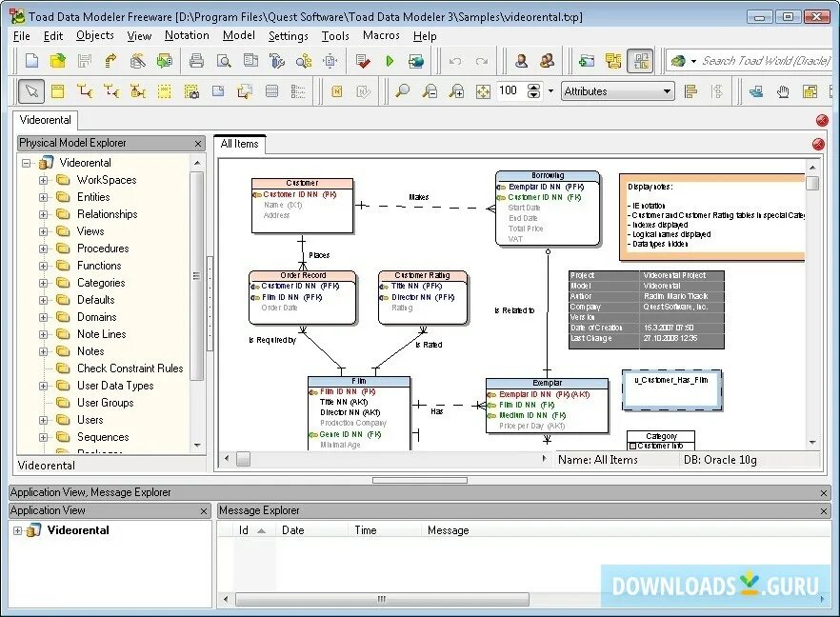This screenshot has width=840, height=617.
Task: Click the Zoom In magnifier icon
Action: tap(456, 91)
